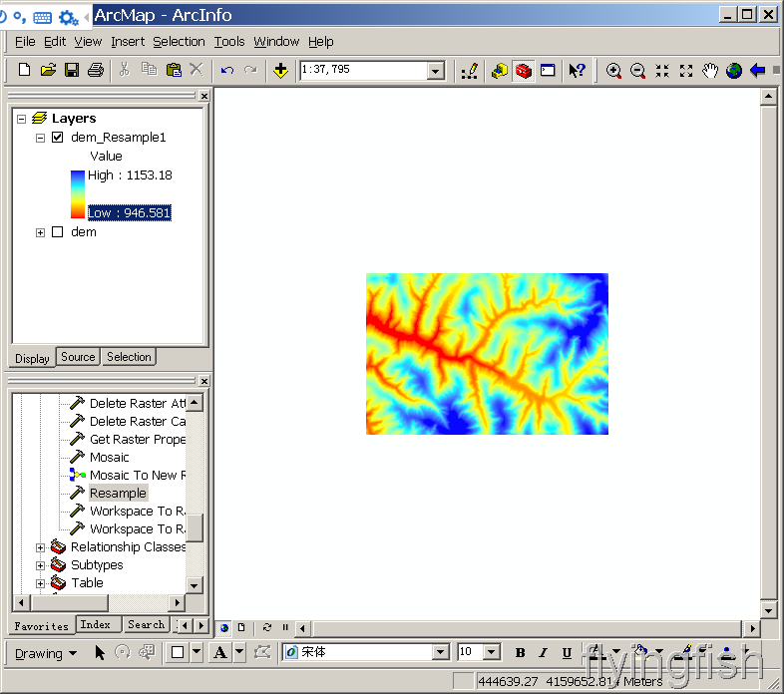This screenshot has width=784, height=694.
Task: Click the Save document icon
Action: point(72,71)
